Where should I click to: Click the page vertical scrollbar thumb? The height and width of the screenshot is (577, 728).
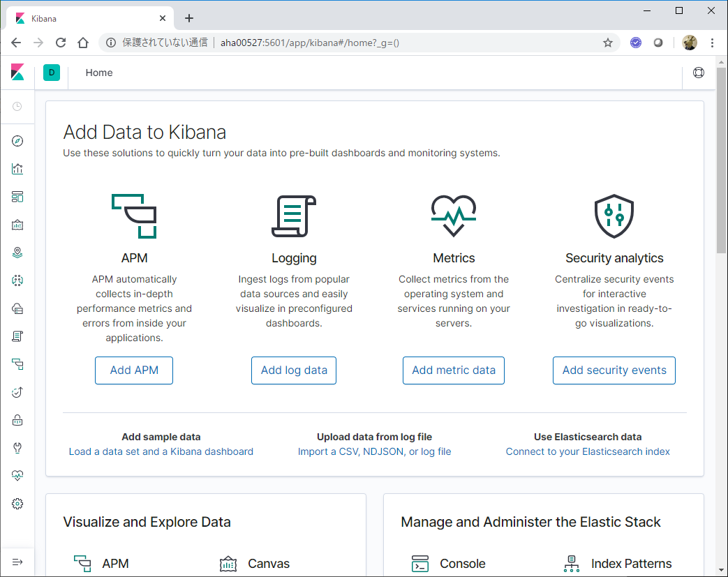pos(721,160)
